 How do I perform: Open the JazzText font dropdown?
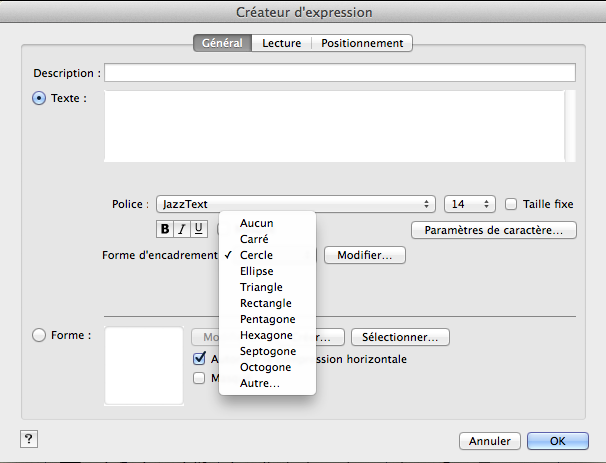click(296, 204)
